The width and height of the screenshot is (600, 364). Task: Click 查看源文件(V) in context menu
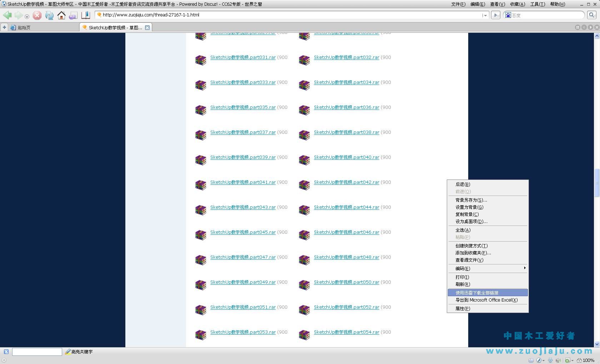click(x=487, y=260)
